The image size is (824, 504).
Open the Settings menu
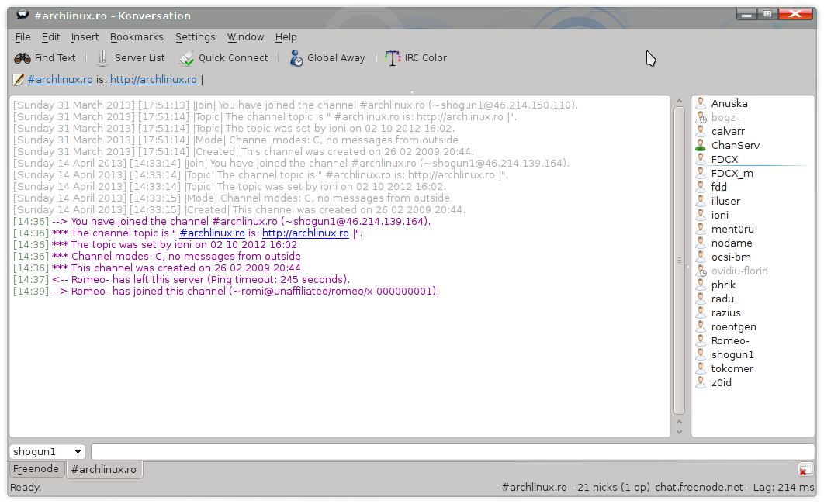(x=195, y=36)
